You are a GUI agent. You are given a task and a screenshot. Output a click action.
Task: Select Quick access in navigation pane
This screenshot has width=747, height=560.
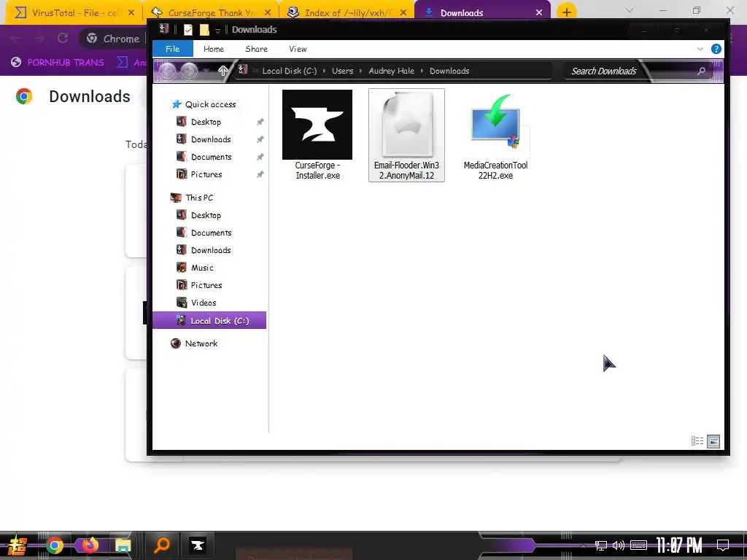(210, 104)
